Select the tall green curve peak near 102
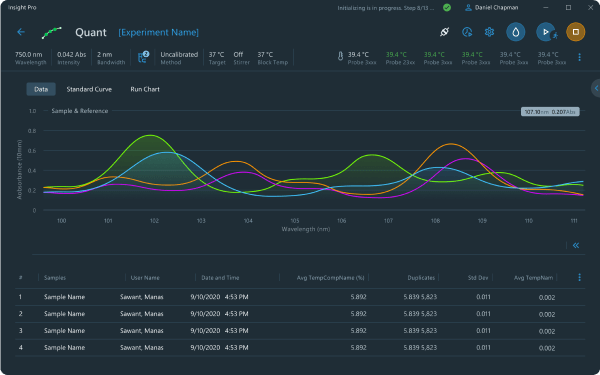600x375 pixels. (x=150, y=135)
